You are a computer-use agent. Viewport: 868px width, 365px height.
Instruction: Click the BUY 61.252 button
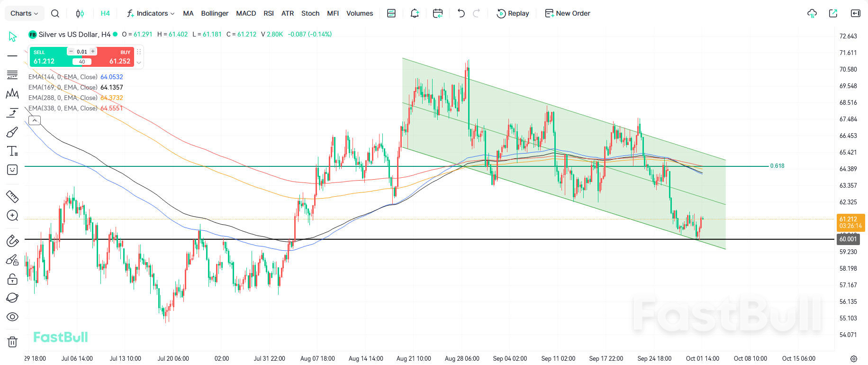[x=115, y=57]
